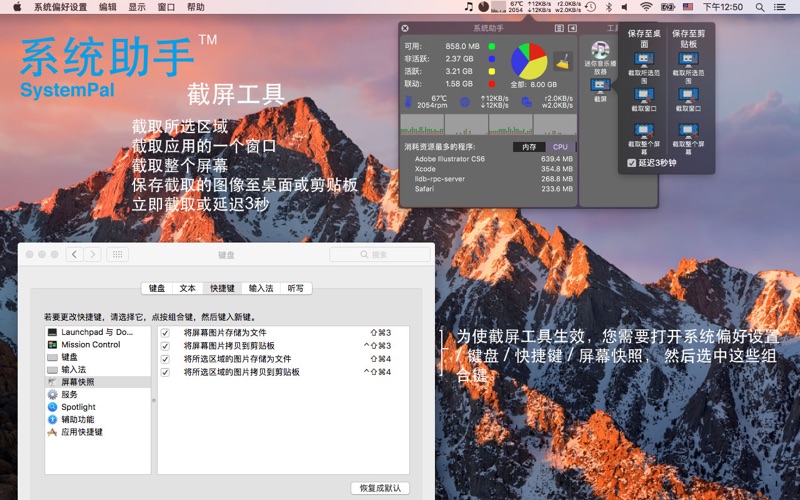Click the 截屏 screenshot tool icon
The height and width of the screenshot is (500, 800).
click(x=600, y=87)
